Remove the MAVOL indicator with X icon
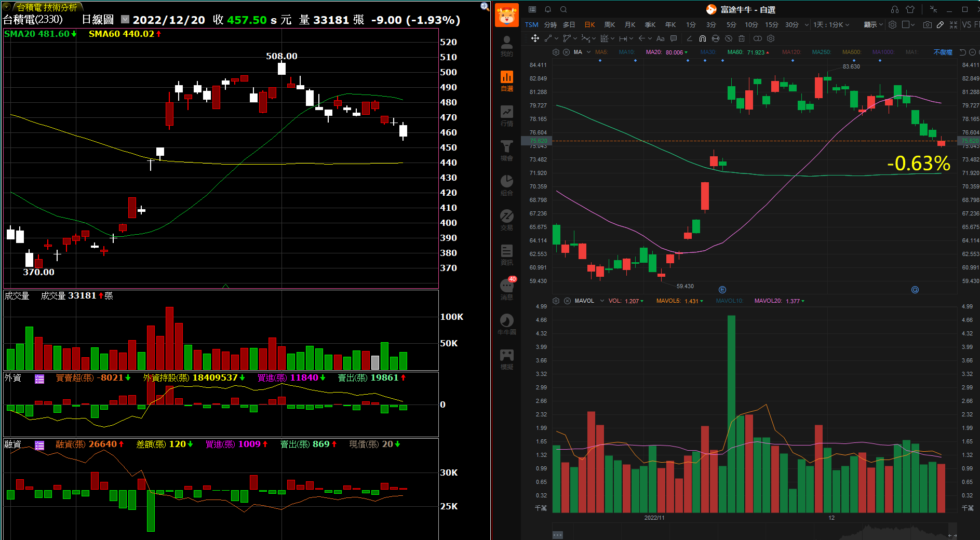Screen dimensions: 980x540 (567, 301)
